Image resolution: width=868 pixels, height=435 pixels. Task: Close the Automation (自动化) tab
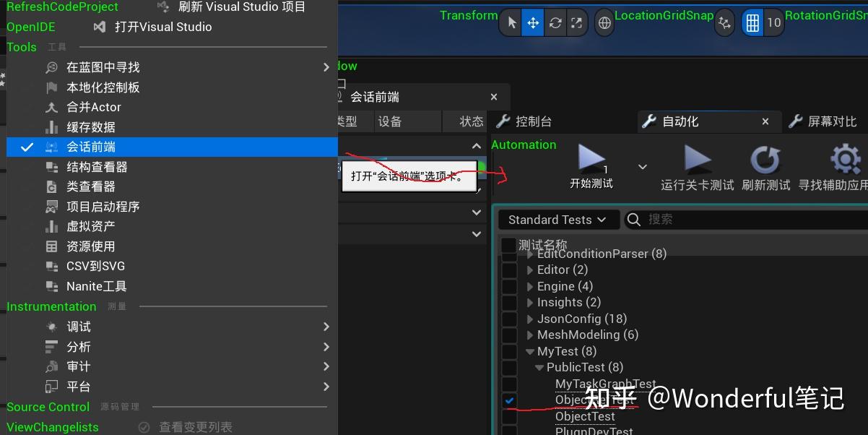point(765,121)
